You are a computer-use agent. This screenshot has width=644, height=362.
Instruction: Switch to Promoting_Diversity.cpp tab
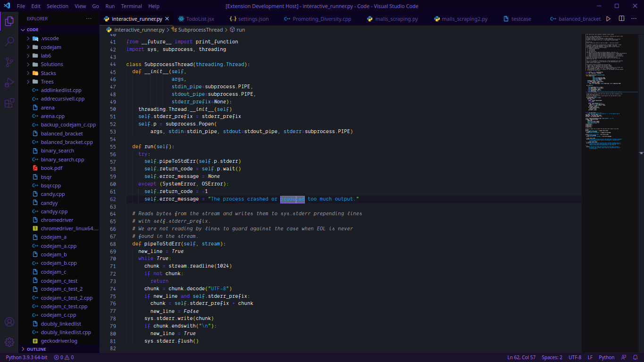(322, 19)
